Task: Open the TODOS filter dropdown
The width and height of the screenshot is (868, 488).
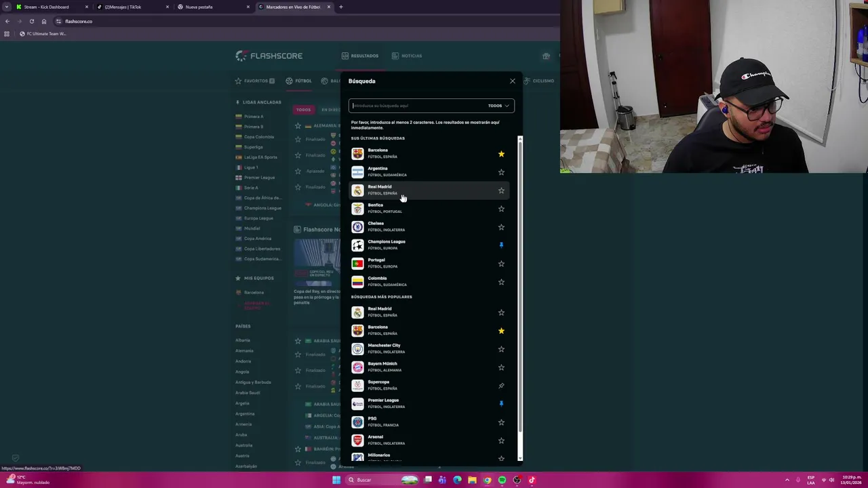Action: click(498, 106)
